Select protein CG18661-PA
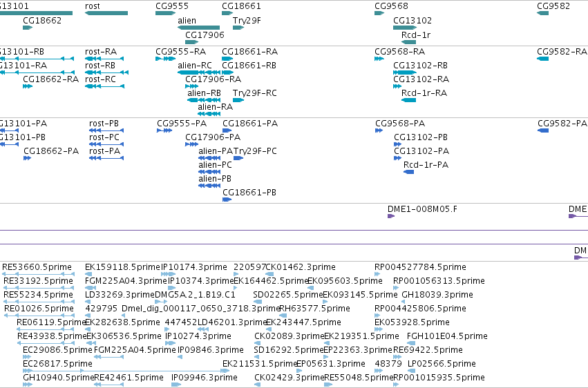This screenshot has height=388, width=588. tap(250, 124)
